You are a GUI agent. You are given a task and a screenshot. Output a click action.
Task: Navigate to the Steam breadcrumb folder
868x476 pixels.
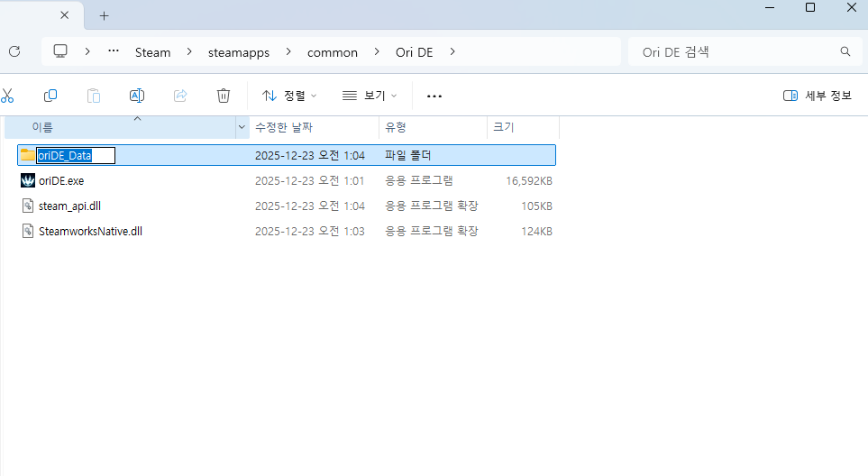(153, 52)
